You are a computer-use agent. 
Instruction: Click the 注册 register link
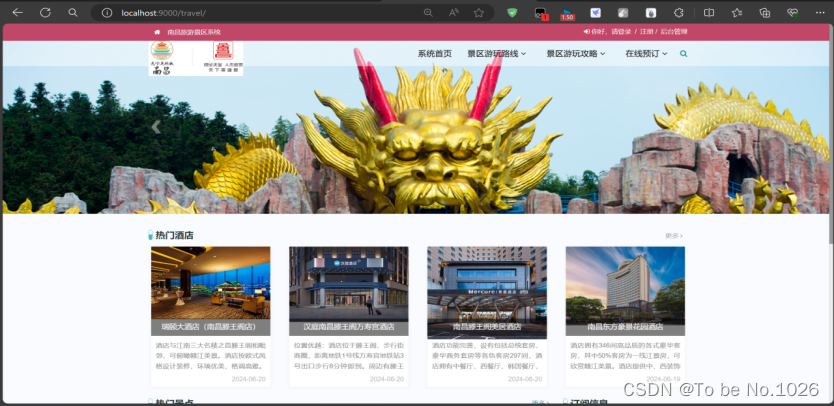pyautogui.click(x=646, y=32)
